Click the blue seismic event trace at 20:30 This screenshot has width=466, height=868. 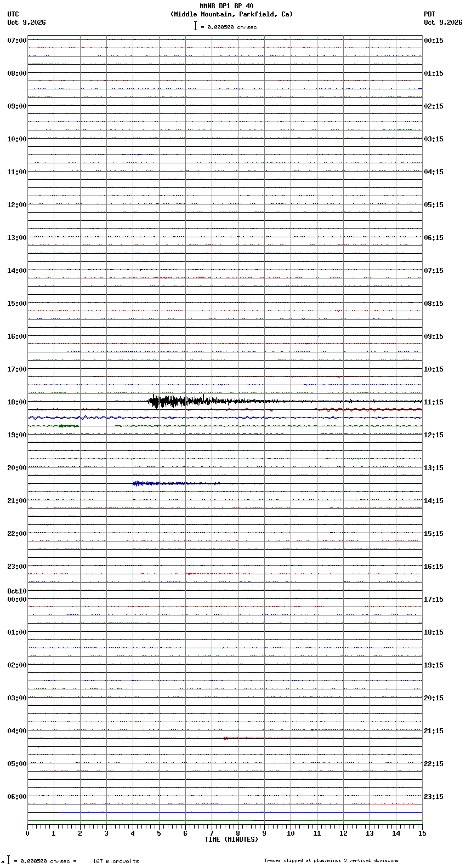[x=177, y=483]
